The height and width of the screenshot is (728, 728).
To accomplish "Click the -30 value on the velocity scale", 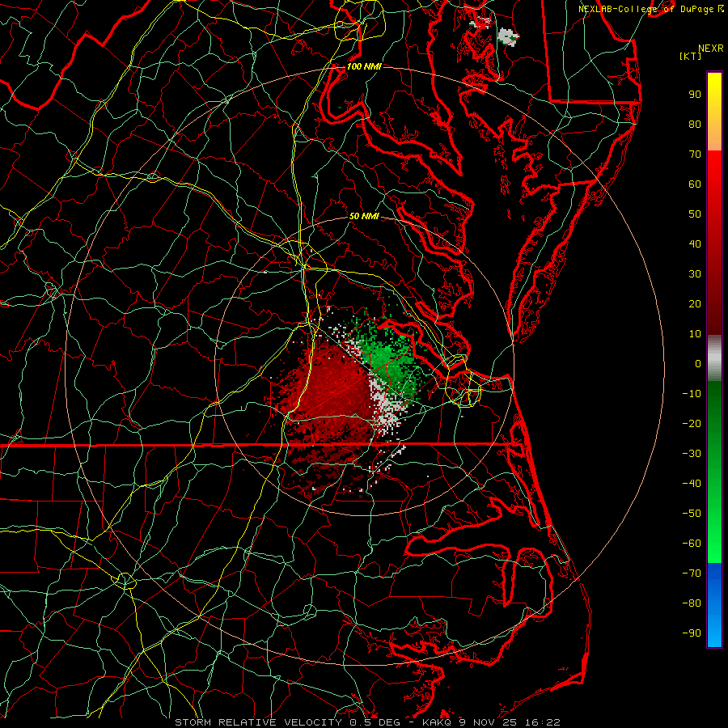I will coord(692,454).
